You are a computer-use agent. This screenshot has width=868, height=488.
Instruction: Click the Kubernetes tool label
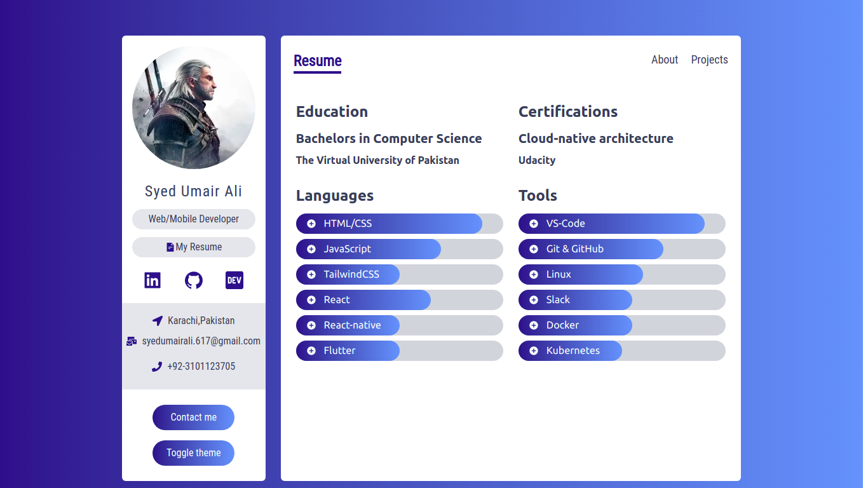pos(573,351)
